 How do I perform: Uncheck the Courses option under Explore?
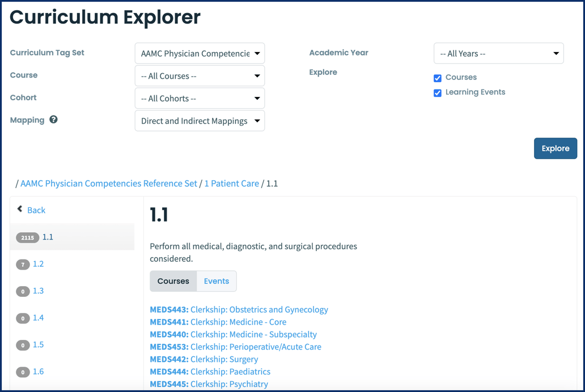[x=437, y=78]
